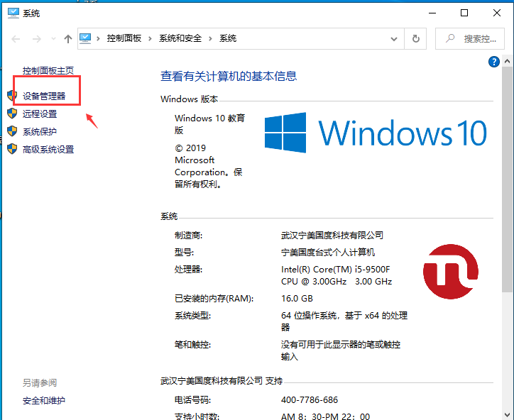Open 设备管理器 from the sidebar
Image resolution: width=514 pixels, height=420 pixels.
(x=44, y=96)
